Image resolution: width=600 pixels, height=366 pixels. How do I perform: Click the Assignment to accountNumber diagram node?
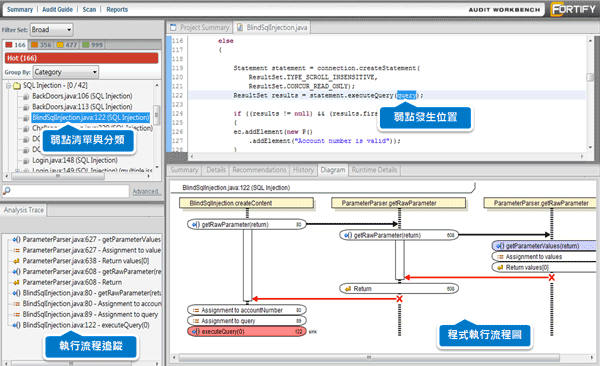(x=247, y=310)
